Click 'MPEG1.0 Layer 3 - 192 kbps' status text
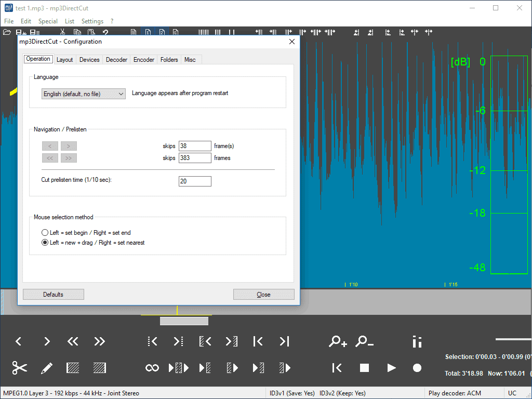 (x=42, y=393)
